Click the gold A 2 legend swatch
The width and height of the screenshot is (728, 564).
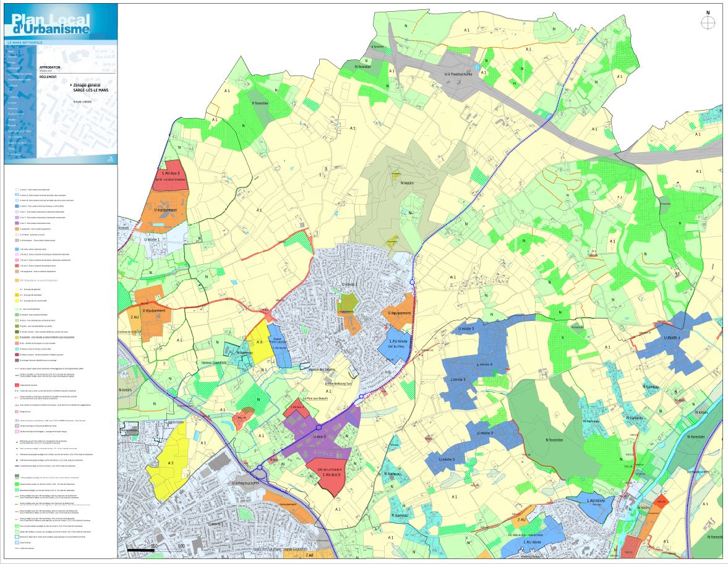point(16,295)
